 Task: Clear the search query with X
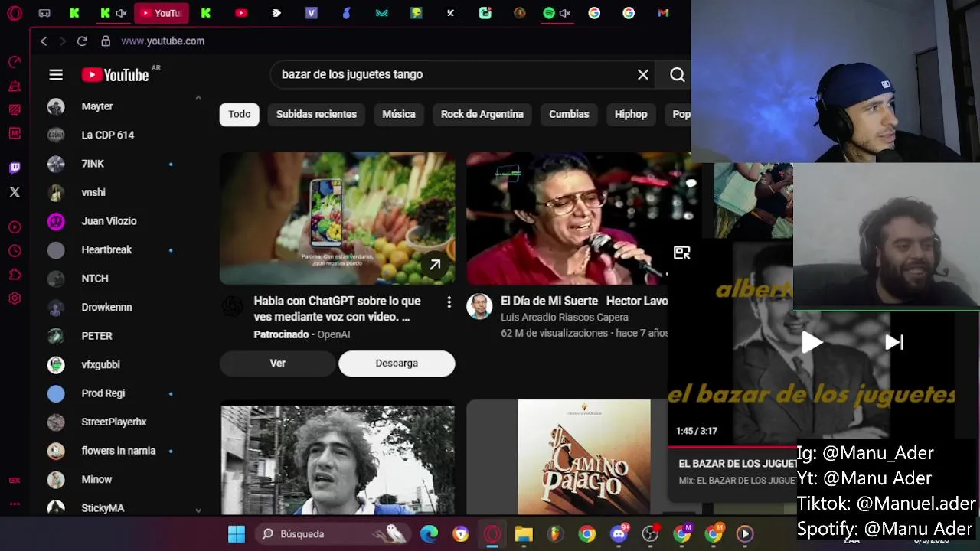[x=643, y=74]
